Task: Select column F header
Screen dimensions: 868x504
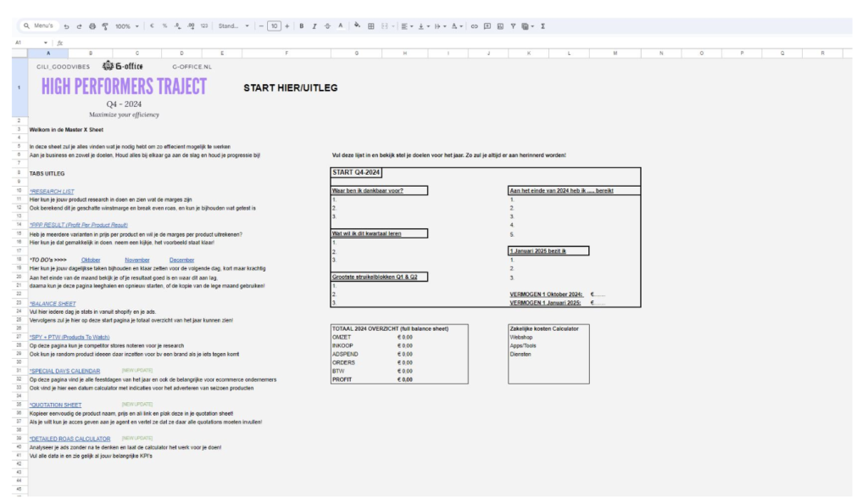Action: pyautogui.click(x=287, y=53)
